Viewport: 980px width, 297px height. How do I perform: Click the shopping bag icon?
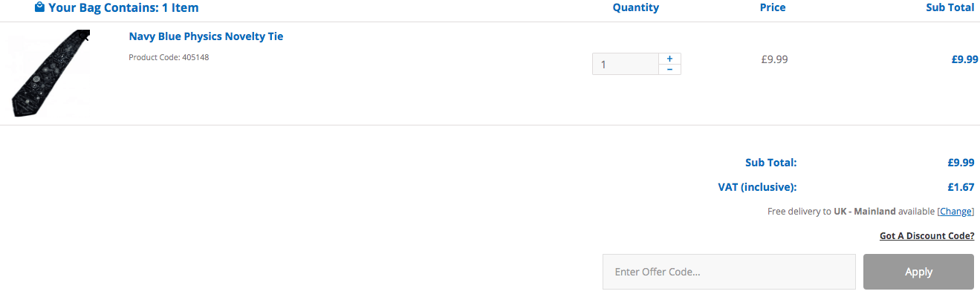[x=39, y=7]
